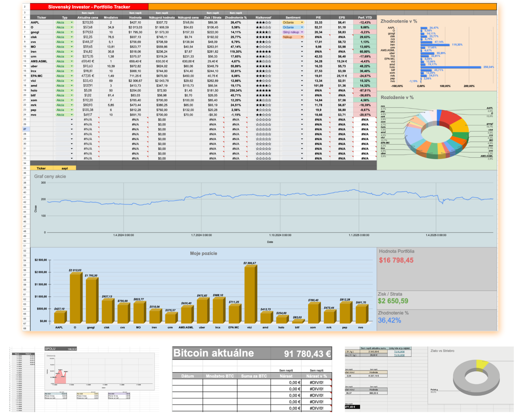Click the googl bar in Moje pozície chart
This screenshot has height=420, width=525.
coord(92,301)
